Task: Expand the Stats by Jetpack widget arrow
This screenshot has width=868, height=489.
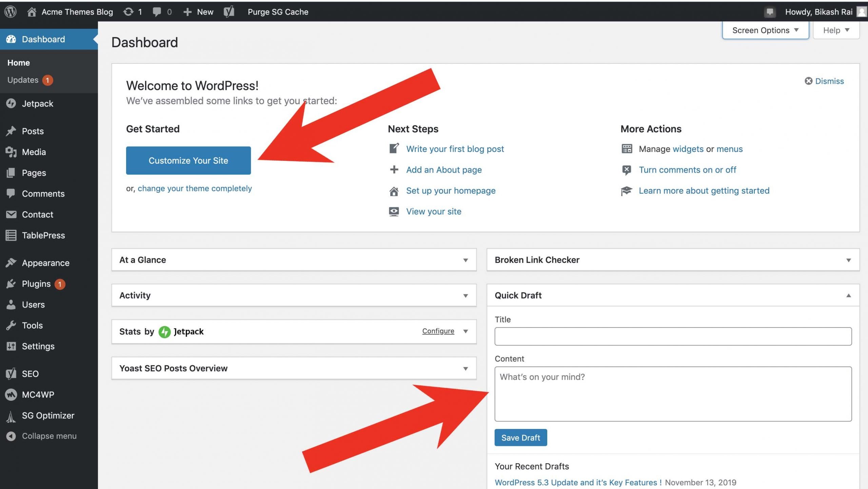Action: (466, 332)
